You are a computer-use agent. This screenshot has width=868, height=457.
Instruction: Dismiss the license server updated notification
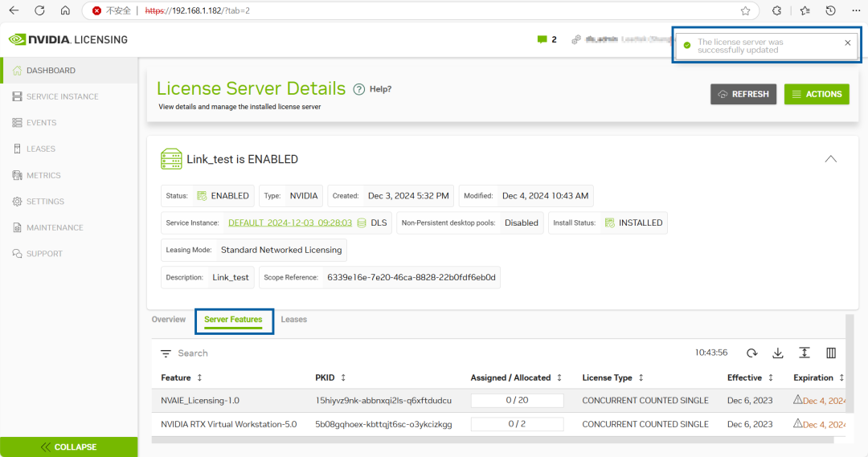848,43
